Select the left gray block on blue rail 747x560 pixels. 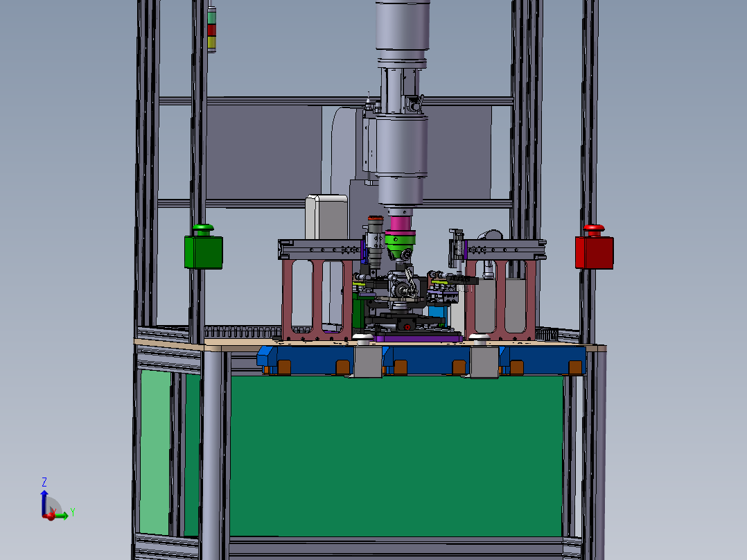367,362
